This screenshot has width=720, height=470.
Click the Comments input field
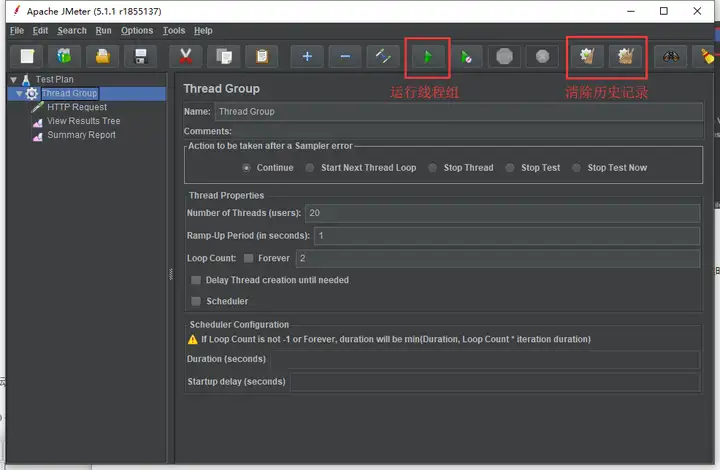(x=467, y=132)
